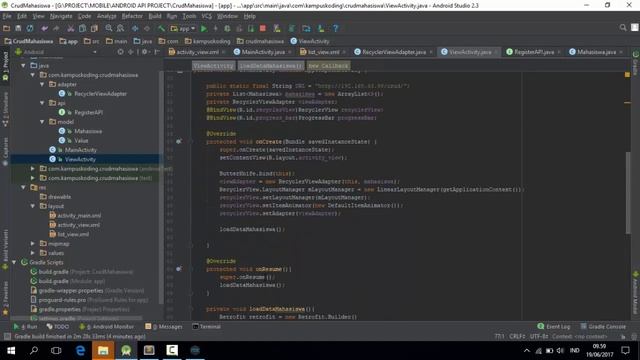Click the Debug app bug icon
This screenshot has width=640, height=360.
click(227, 28)
